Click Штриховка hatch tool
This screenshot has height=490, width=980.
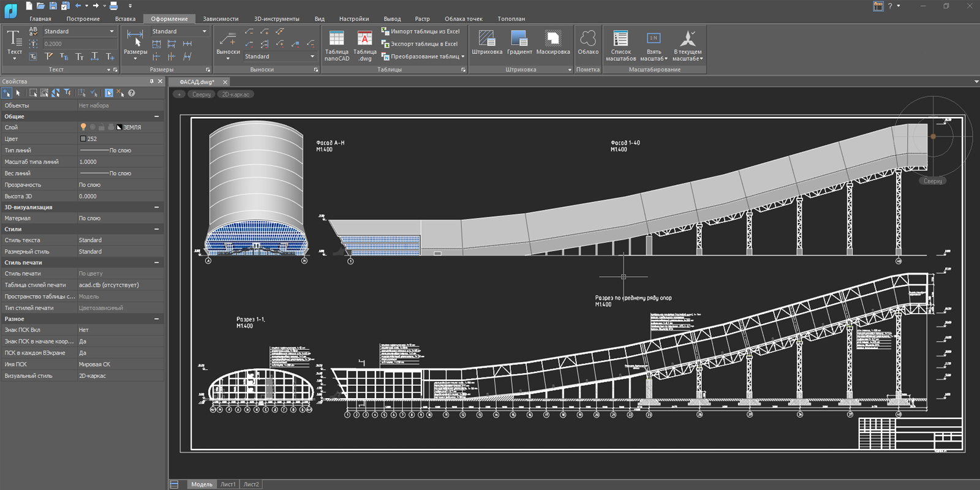(x=487, y=42)
